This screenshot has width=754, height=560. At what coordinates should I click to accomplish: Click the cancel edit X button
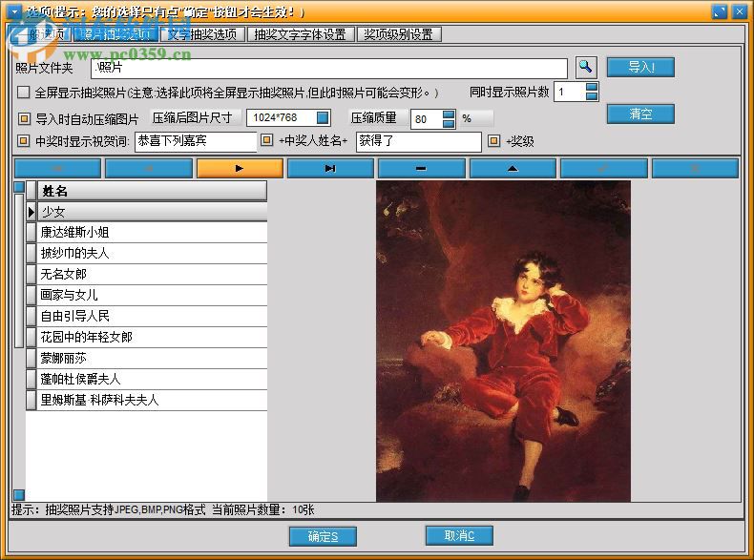tap(695, 168)
